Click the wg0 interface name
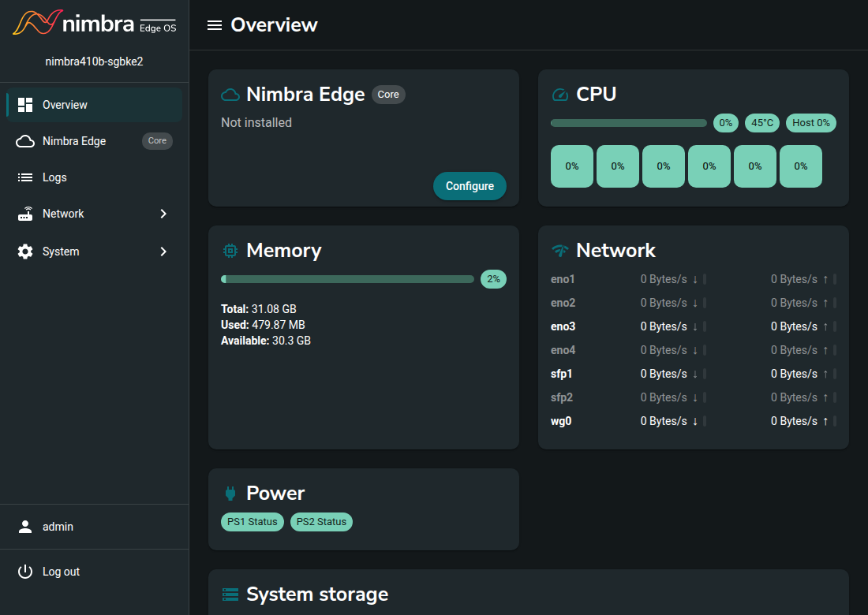The image size is (868, 615). pos(561,421)
